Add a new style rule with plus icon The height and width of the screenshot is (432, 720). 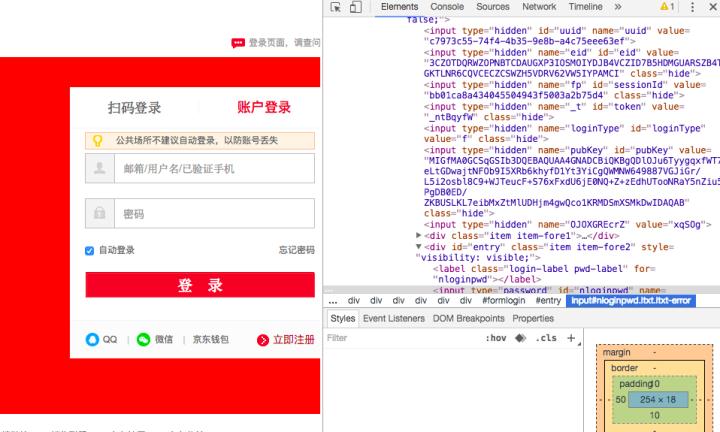pos(571,338)
